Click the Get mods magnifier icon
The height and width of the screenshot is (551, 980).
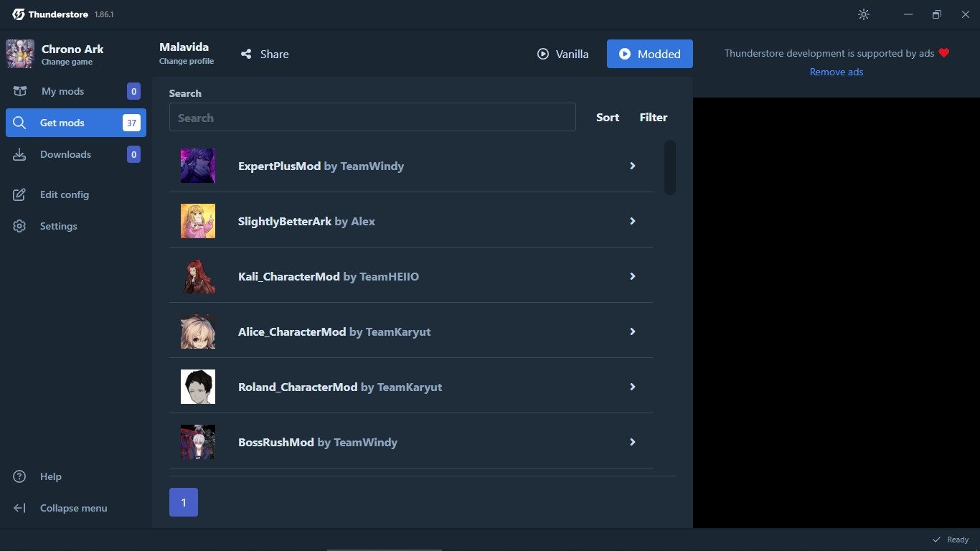pos(20,123)
